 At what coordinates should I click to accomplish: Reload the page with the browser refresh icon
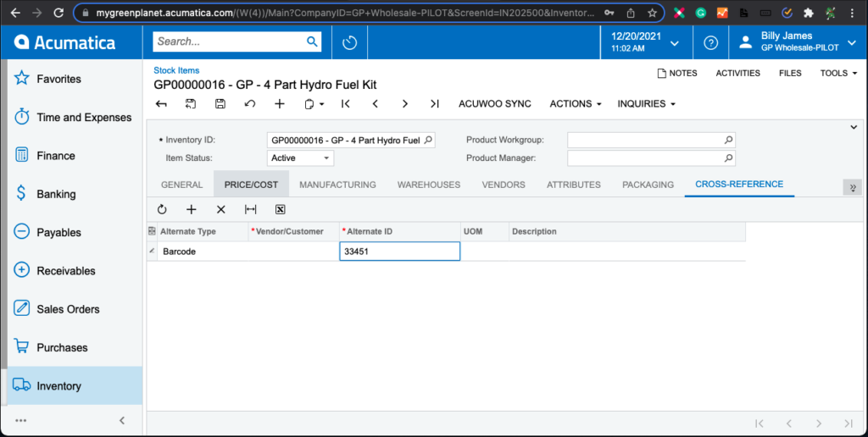coord(58,12)
